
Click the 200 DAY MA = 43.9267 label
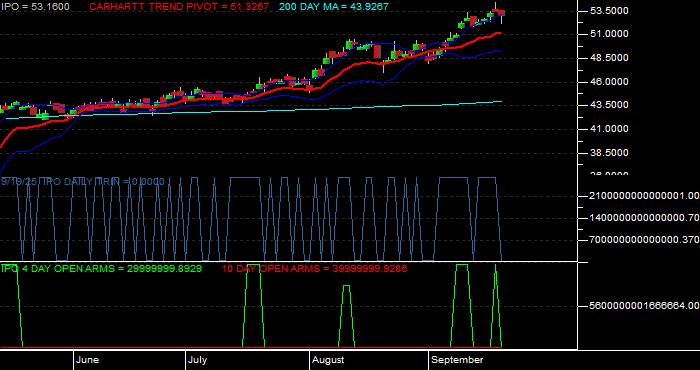click(x=333, y=7)
